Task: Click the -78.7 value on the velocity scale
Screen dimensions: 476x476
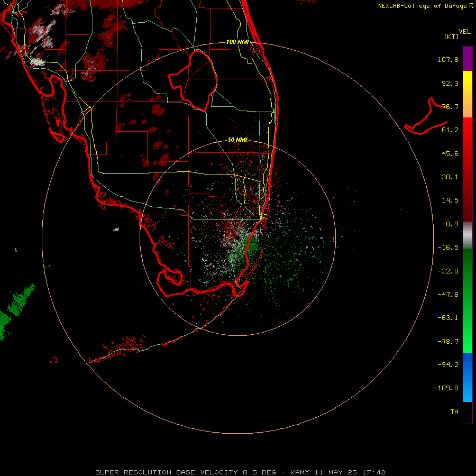Action: (448, 342)
